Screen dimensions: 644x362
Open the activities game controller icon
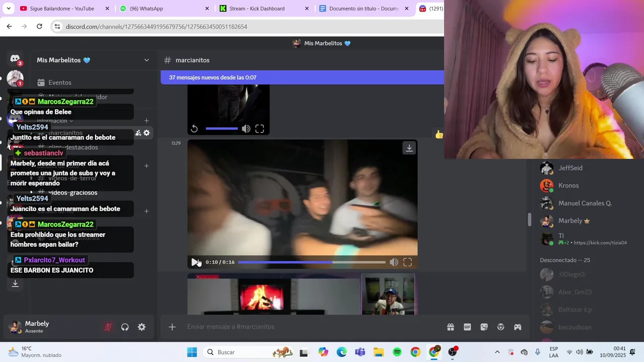point(517,327)
